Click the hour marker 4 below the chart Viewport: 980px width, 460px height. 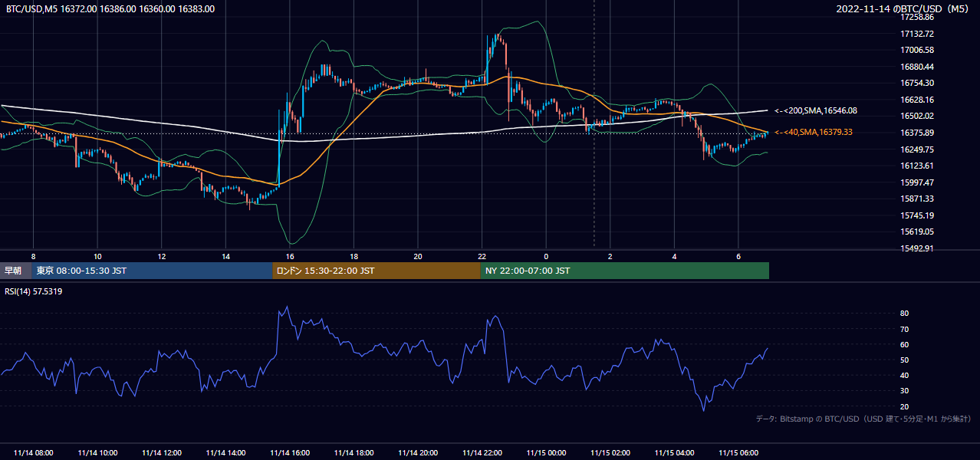[x=674, y=256]
